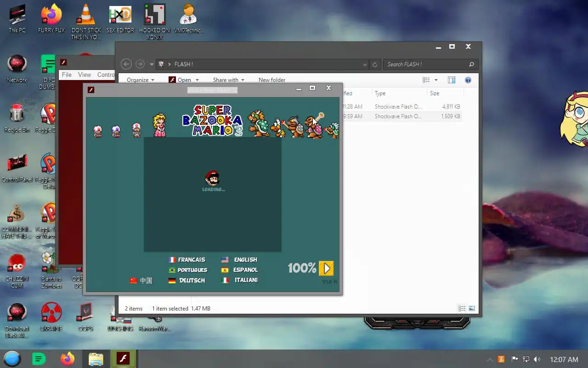Toggle the preview pane in Explorer
Screen dimensions: 588x368
pos(452,80)
